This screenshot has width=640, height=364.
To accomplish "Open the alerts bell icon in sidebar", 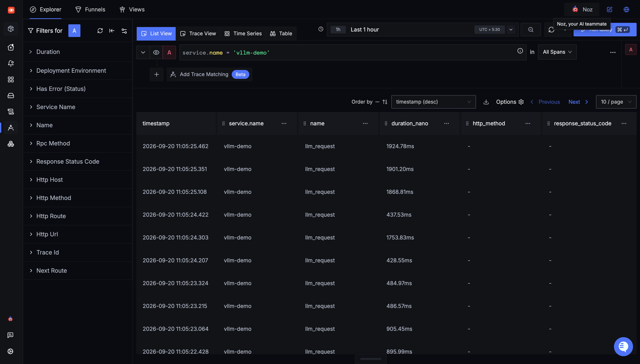I will click(11, 63).
